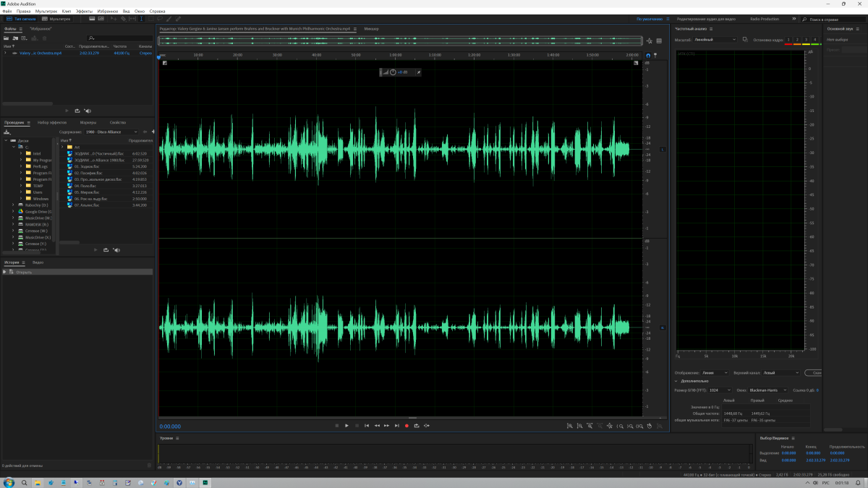Switch to Multitrack view (Мультитрек)
868x488 pixels.
(x=55, y=19)
